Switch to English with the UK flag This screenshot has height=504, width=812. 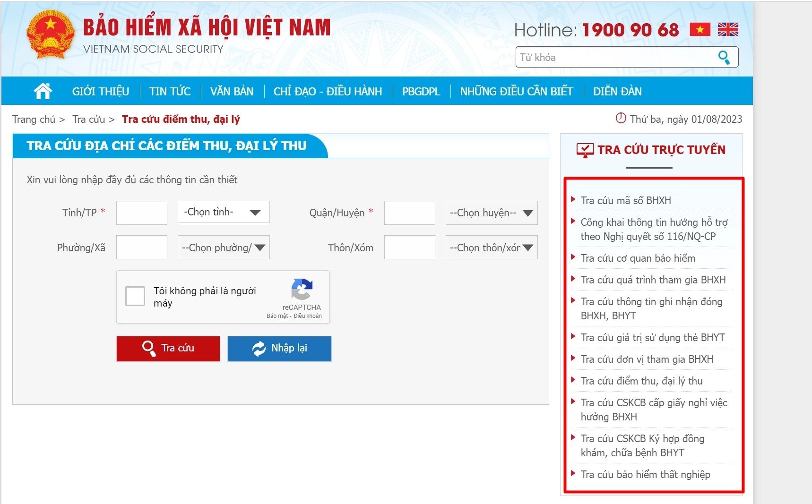click(728, 30)
